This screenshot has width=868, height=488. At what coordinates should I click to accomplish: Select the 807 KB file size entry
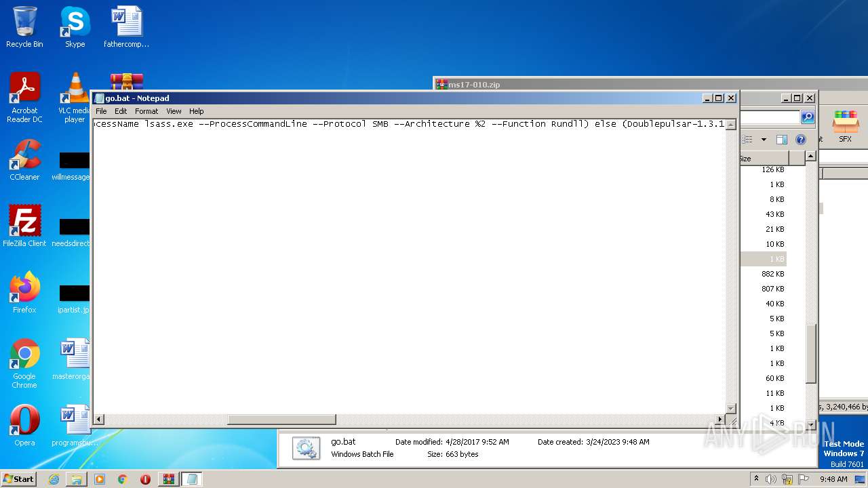772,289
